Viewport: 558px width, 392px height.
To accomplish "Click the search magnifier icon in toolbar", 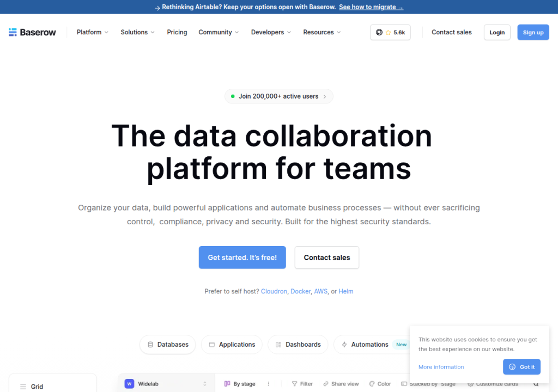I will coord(536,384).
